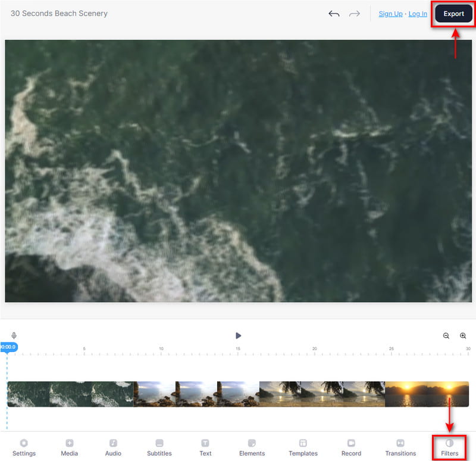Export the video project
Screen dimensions: 476x461
[x=453, y=13]
